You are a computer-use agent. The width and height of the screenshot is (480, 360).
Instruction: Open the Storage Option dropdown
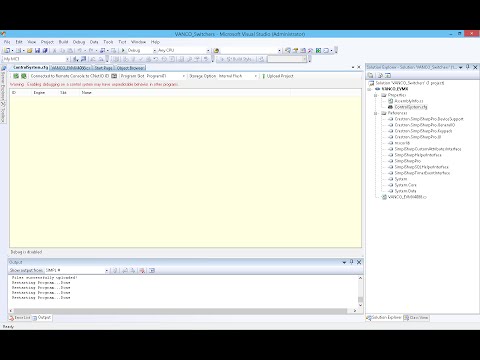point(256,76)
